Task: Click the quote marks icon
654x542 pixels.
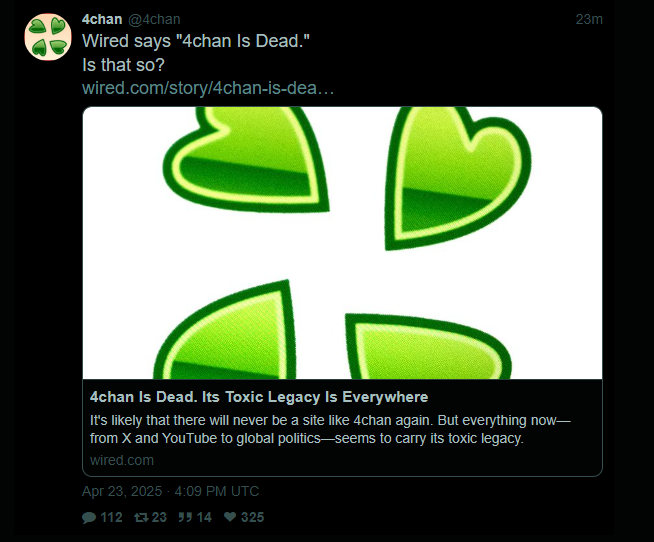Action: (x=185, y=517)
